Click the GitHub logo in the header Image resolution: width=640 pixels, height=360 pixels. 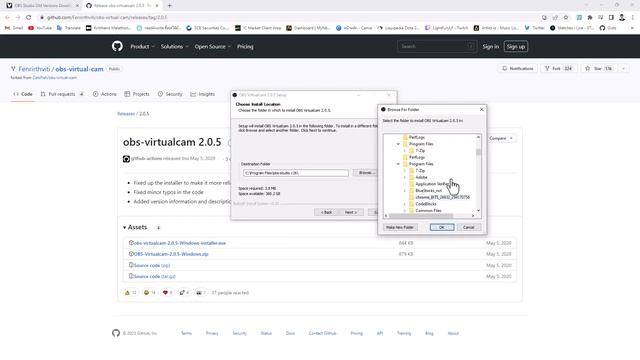[x=117, y=46]
